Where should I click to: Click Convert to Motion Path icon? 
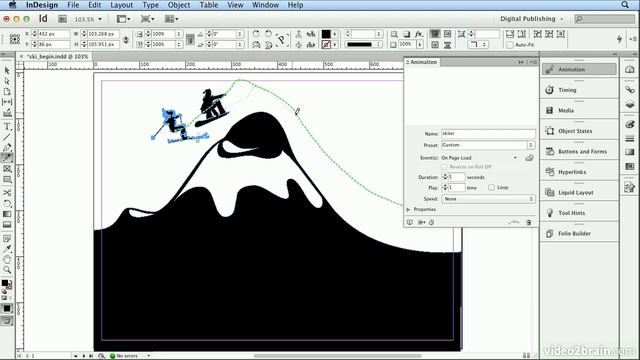pos(514,222)
